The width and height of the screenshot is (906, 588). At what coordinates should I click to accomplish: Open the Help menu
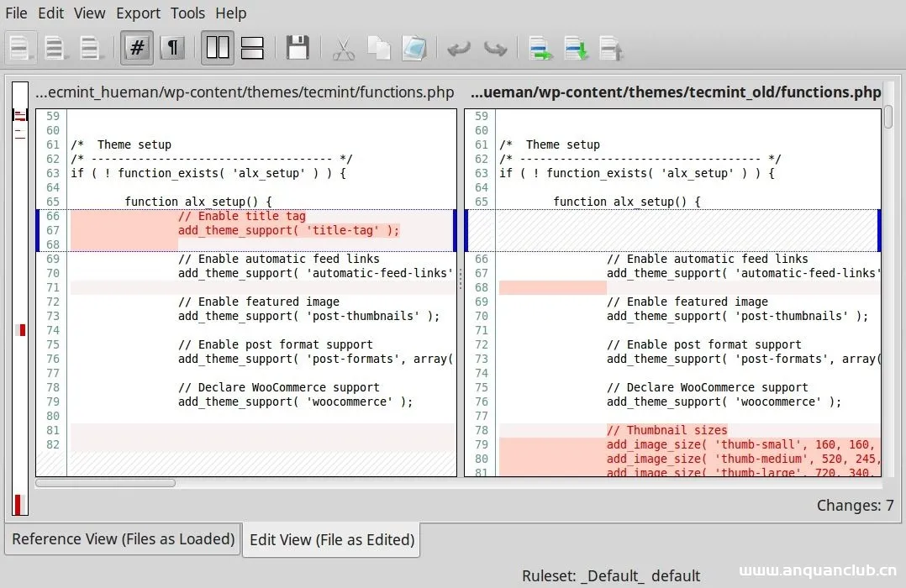(230, 13)
